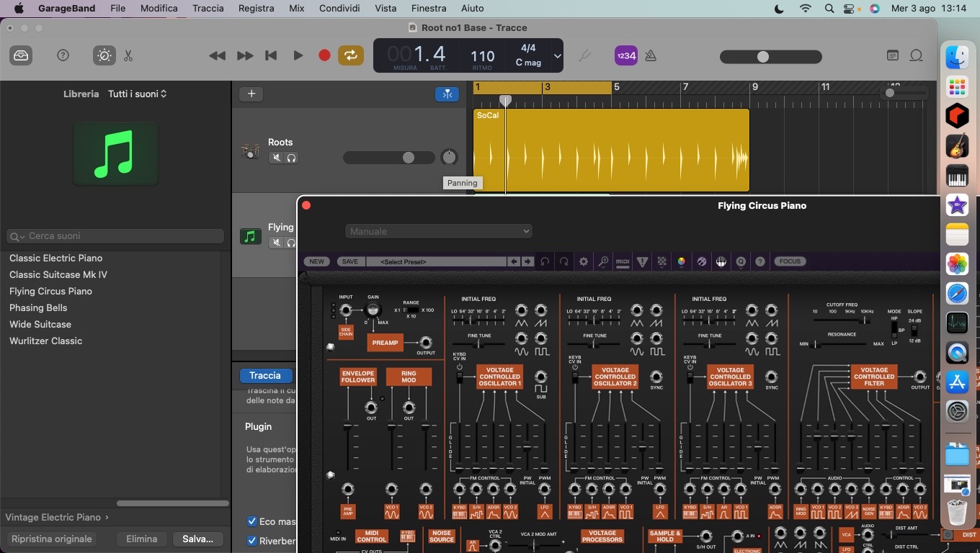980x553 pixels.
Task: Open the Select Preset dropdown
Action: click(x=437, y=261)
